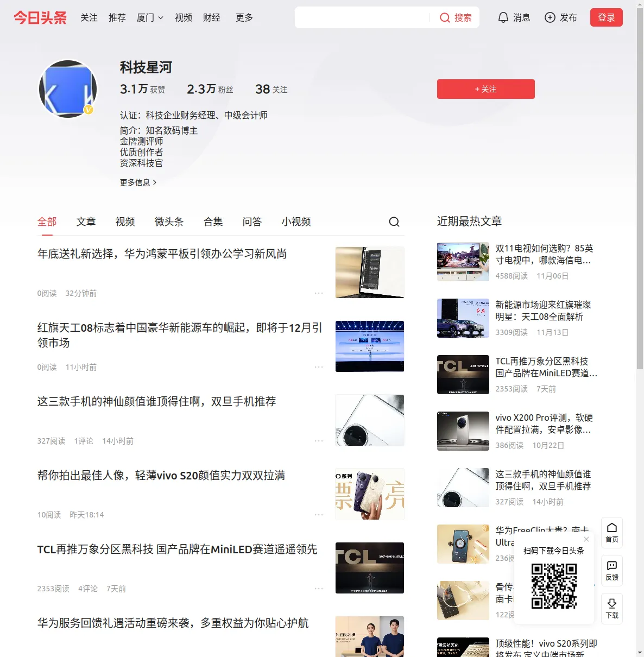
Task: Switch to the 小视频 tab
Action: pos(296,222)
